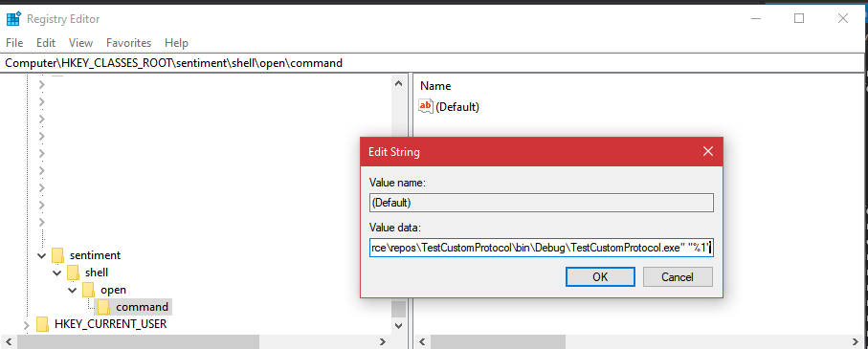Click the Registry Editor app icon

click(13, 19)
